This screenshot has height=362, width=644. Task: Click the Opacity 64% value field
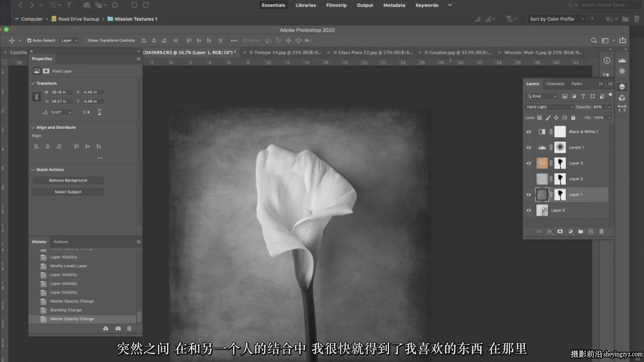[599, 107]
